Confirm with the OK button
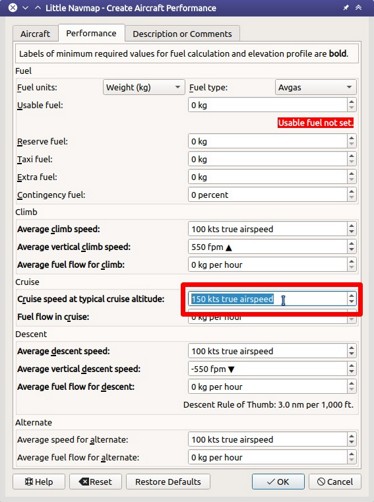Viewport: 374px width, 502px height. point(278,482)
